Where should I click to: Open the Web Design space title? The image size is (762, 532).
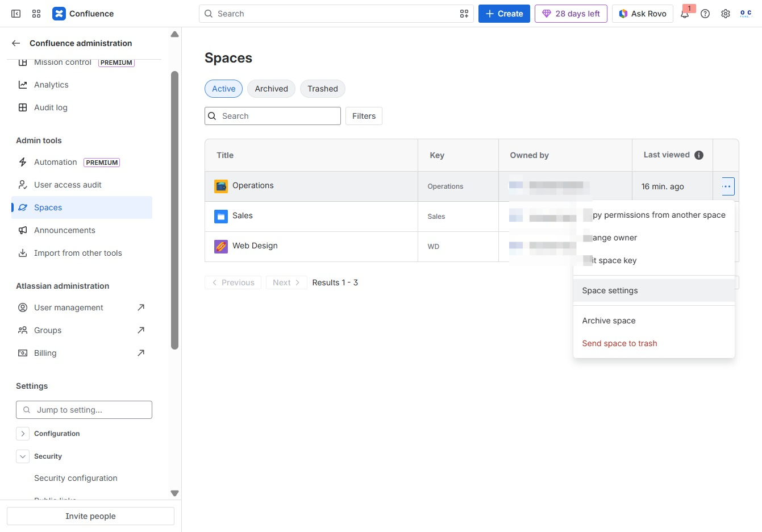[x=255, y=246]
